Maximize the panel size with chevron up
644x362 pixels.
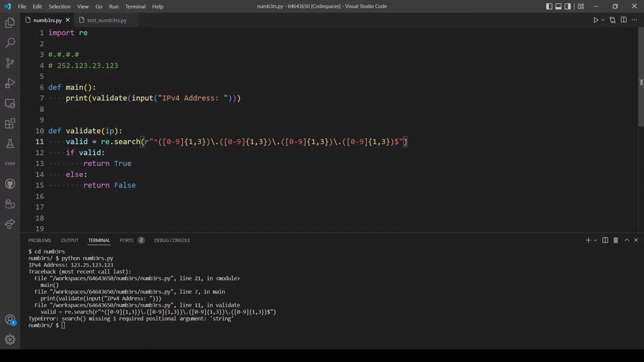coord(626,240)
